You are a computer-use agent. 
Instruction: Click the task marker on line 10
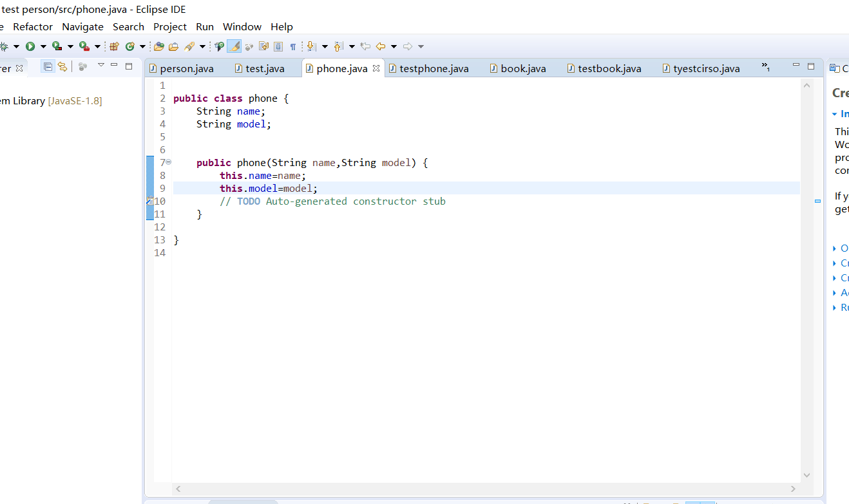pos(149,201)
